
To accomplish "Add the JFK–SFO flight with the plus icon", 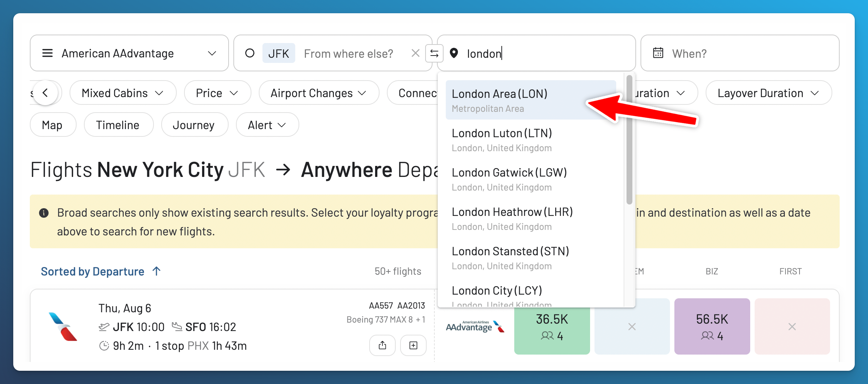I will click(413, 345).
